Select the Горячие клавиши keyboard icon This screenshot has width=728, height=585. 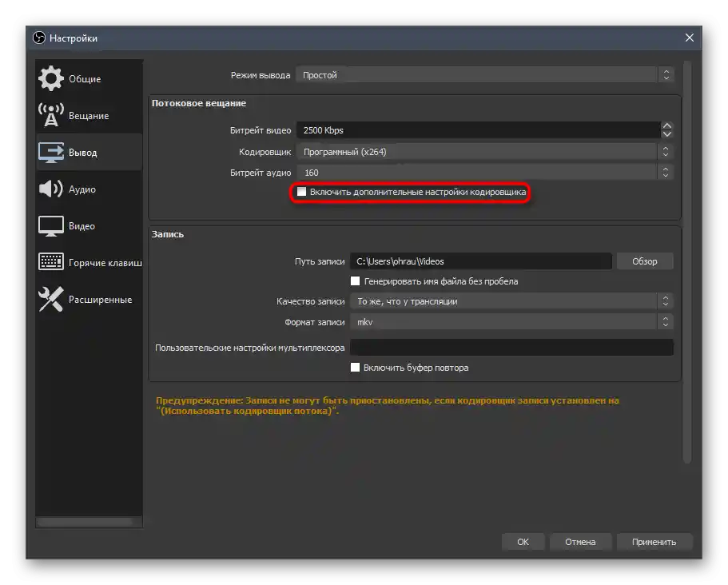(x=51, y=262)
